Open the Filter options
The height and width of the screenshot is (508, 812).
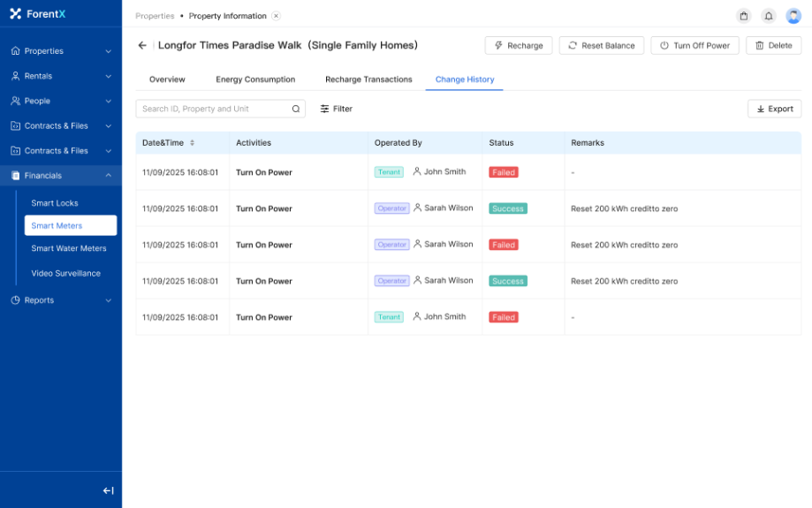tap(336, 109)
